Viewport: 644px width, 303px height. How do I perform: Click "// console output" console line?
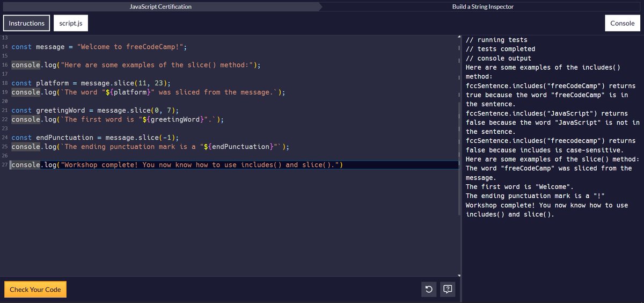coord(499,58)
